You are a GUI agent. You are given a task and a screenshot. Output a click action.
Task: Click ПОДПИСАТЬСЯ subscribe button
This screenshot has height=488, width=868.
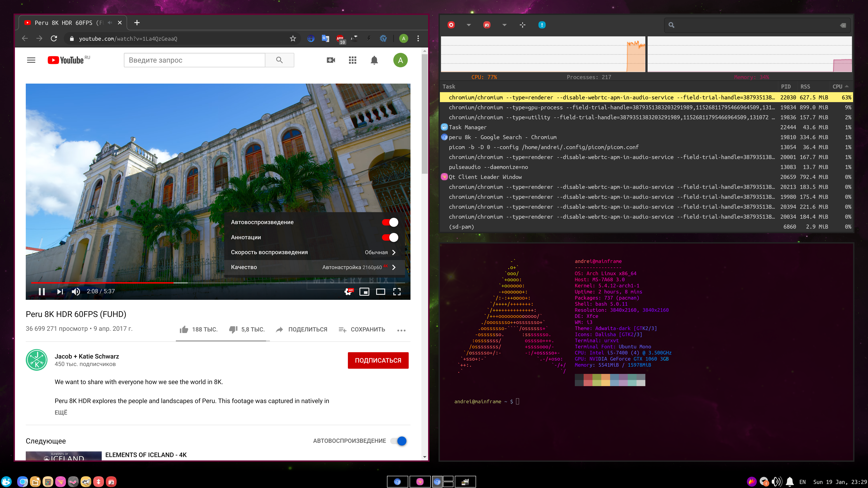coord(378,360)
